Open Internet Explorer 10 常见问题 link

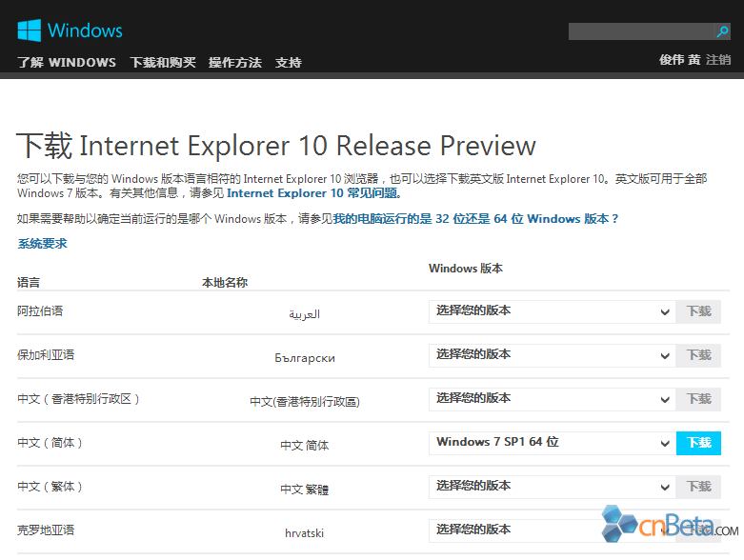coord(313,193)
